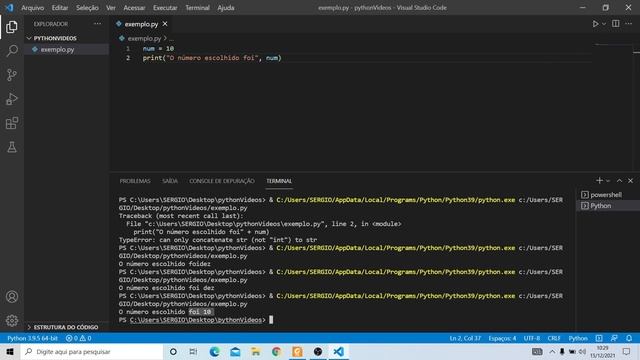
Task: Go to line via Ln 2, Col 37
Action: pyautogui.click(x=465, y=338)
